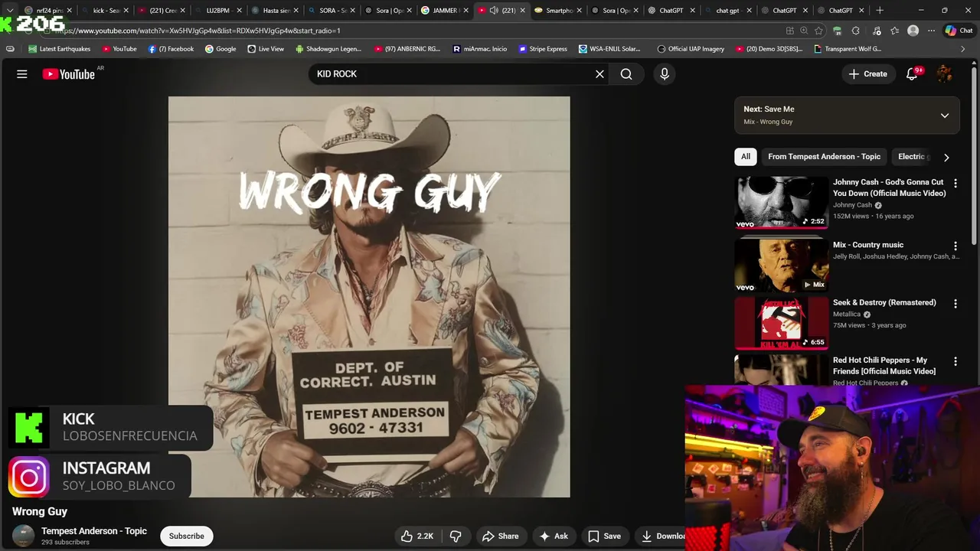Click the Ask button under the video

pos(553,536)
